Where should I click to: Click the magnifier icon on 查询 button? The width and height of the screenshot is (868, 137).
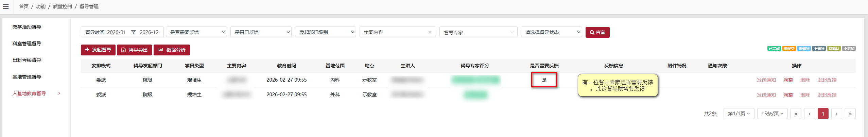tap(592, 32)
